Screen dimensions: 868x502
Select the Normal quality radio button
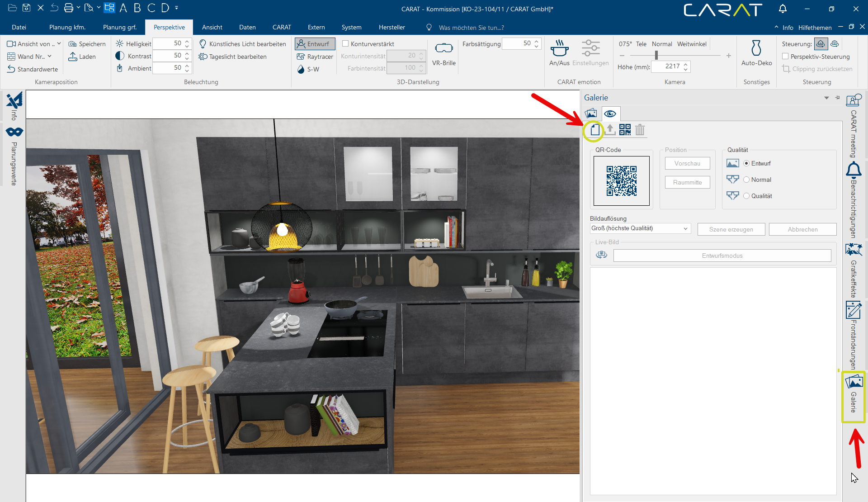pos(746,180)
